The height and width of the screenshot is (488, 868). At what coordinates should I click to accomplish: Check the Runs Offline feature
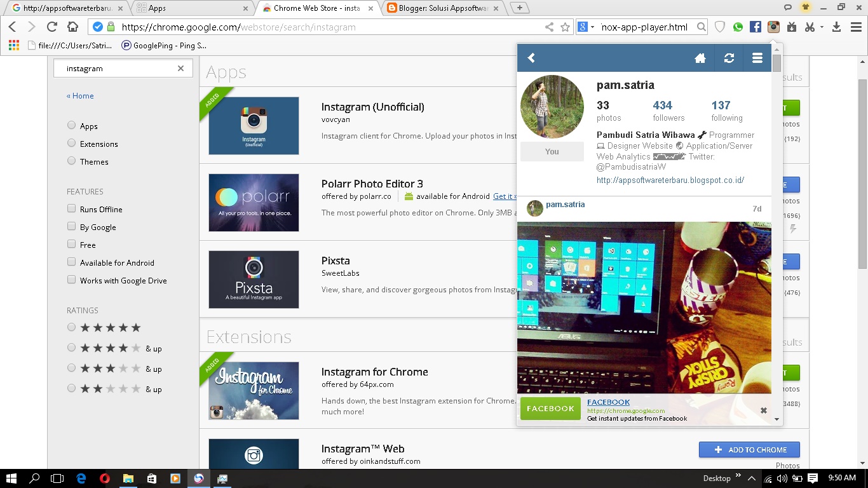71,208
